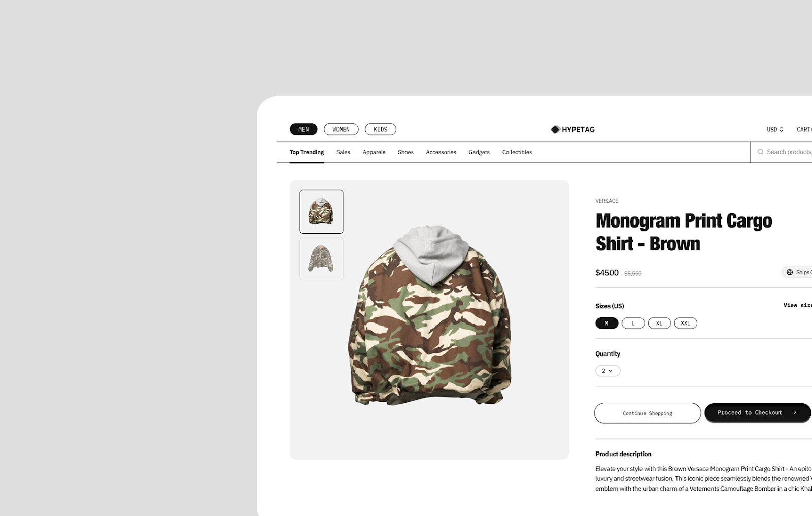Viewport: 812px width, 516px height.
Task: Click the HYPETAG diamond logo icon
Action: click(555, 130)
